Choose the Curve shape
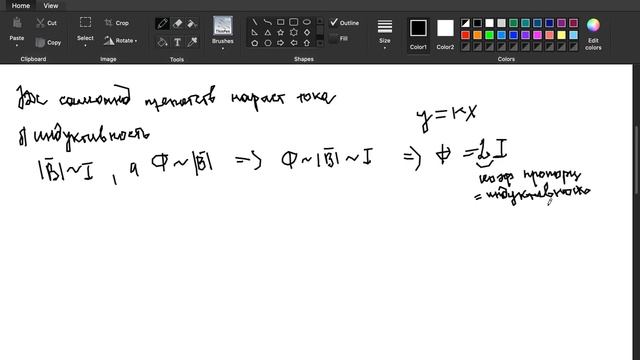The image size is (640, 360). pyautogui.click(x=267, y=22)
